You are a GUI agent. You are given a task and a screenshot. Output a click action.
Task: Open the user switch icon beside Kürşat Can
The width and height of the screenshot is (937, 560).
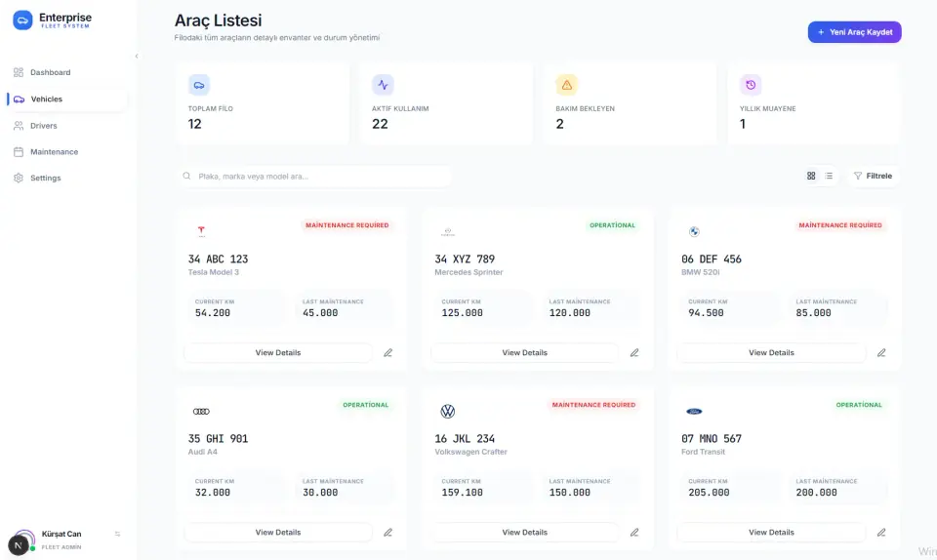pyautogui.click(x=117, y=535)
